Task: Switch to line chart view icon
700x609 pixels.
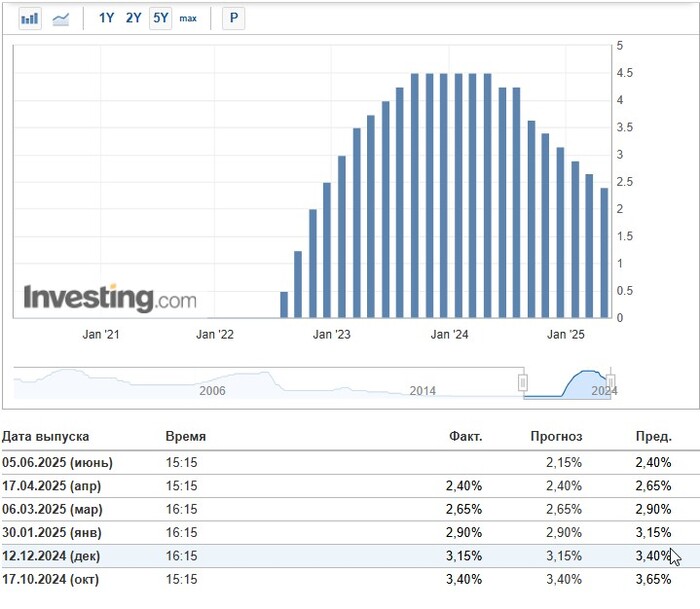Action: click(61, 19)
